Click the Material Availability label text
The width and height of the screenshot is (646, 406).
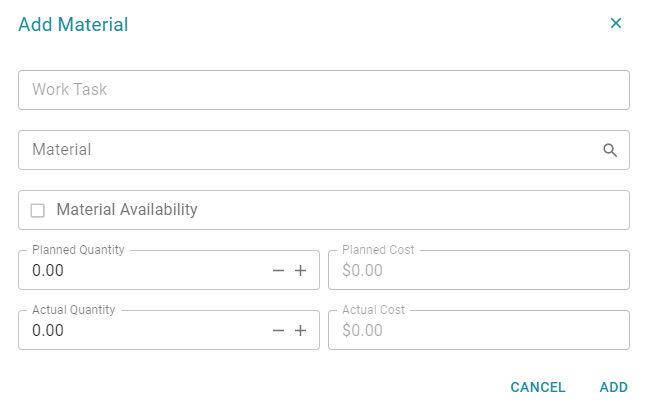[x=127, y=209]
